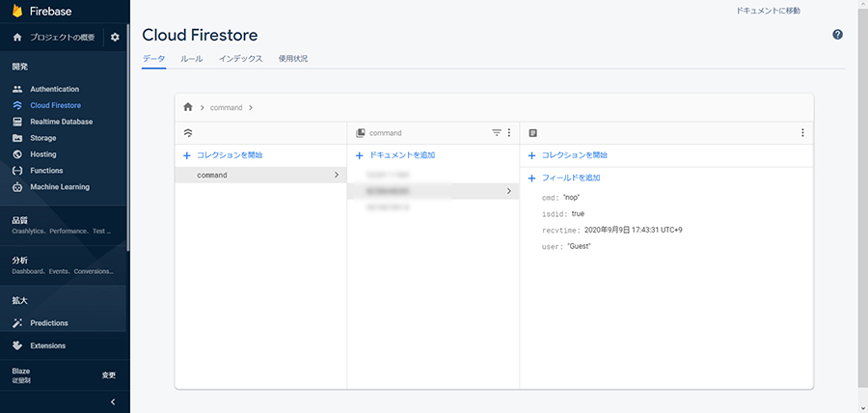Click the Machine Learning robot icon
868x413 pixels.
(17, 187)
